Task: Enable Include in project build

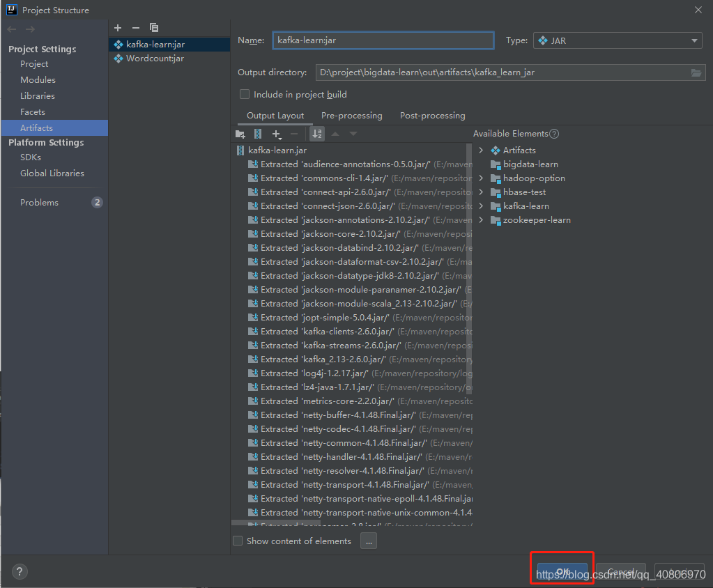Action: click(x=245, y=94)
